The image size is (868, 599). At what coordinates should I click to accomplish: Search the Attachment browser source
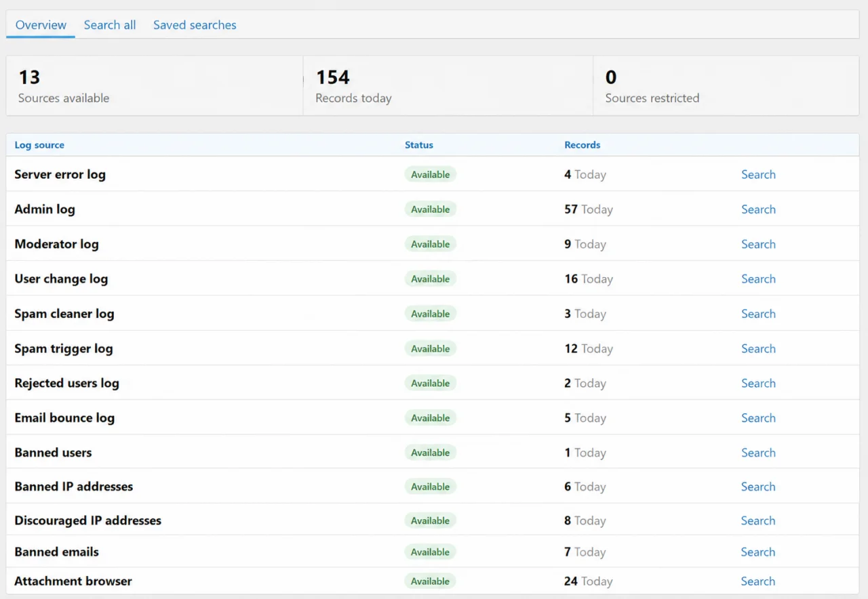point(758,581)
